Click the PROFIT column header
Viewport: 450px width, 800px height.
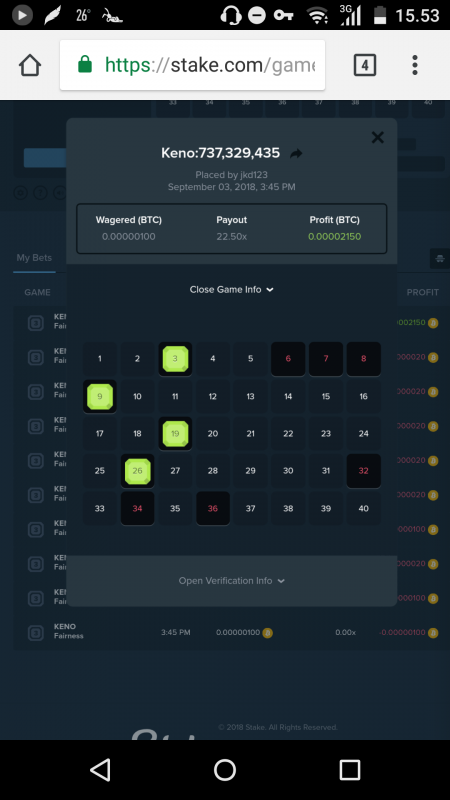(422, 292)
